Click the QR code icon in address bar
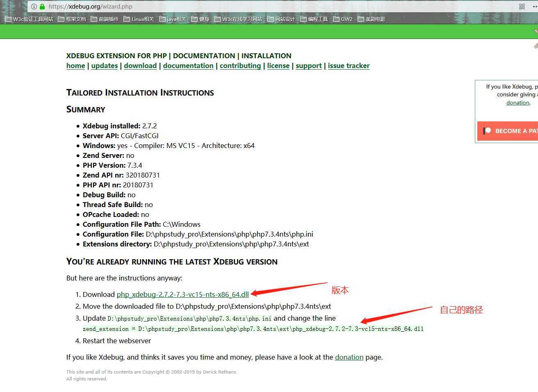This screenshot has width=538, height=392. (x=522, y=7)
